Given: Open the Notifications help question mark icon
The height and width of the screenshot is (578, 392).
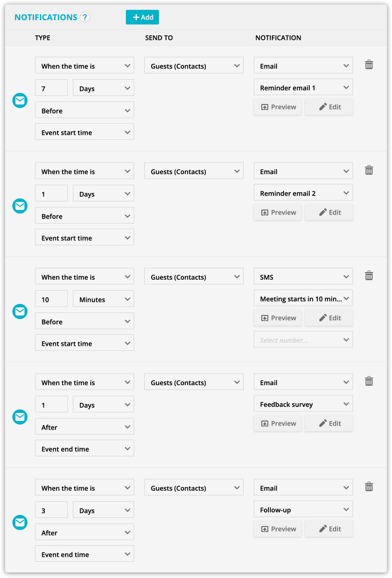Looking at the screenshot, I should coord(85,17).
